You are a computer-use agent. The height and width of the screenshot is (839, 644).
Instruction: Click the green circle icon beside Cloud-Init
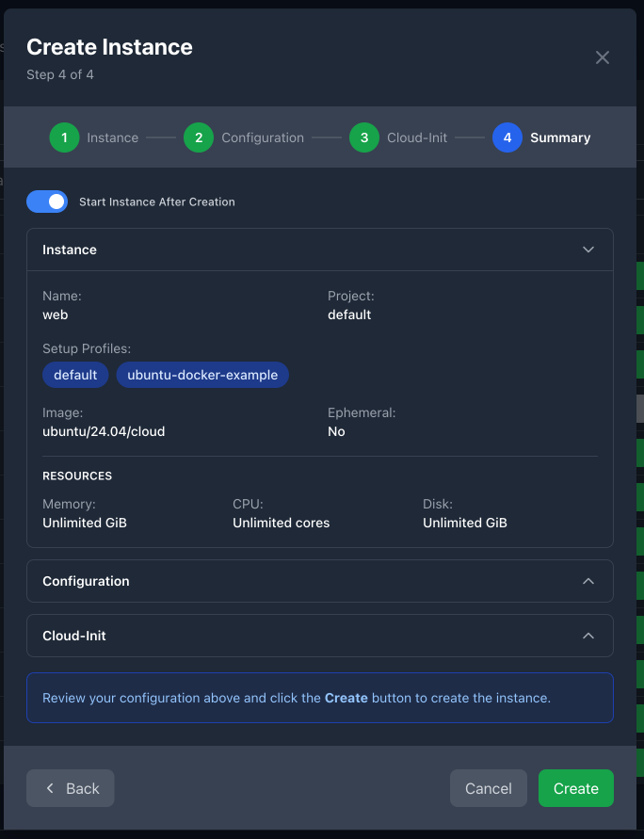click(363, 137)
